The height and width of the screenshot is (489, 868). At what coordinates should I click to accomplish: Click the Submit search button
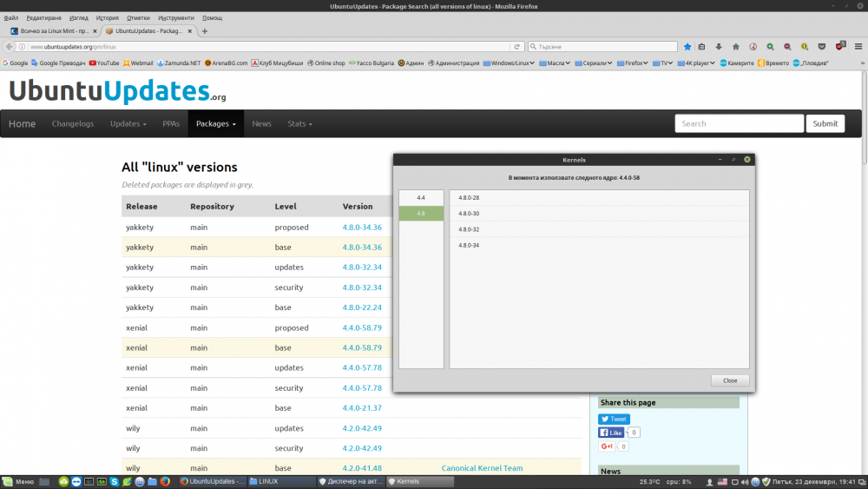click(825, 123)
